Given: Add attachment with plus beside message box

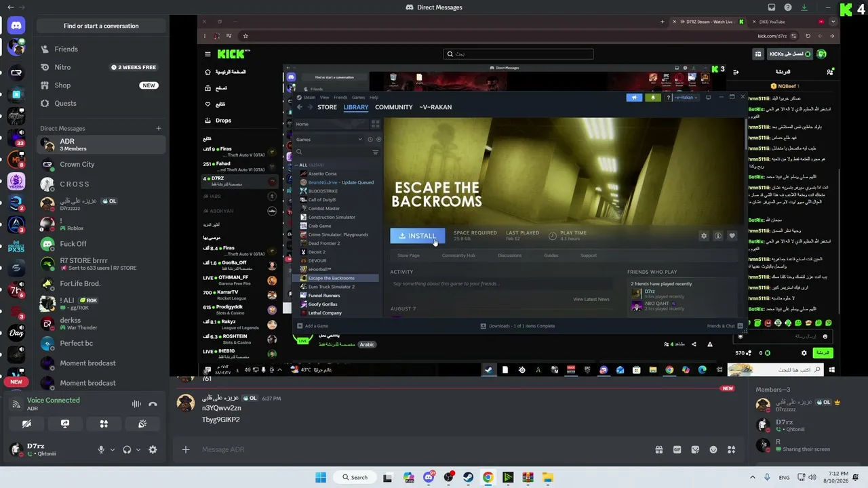Looking at the screenshot, I should click(x=185, y=449).
